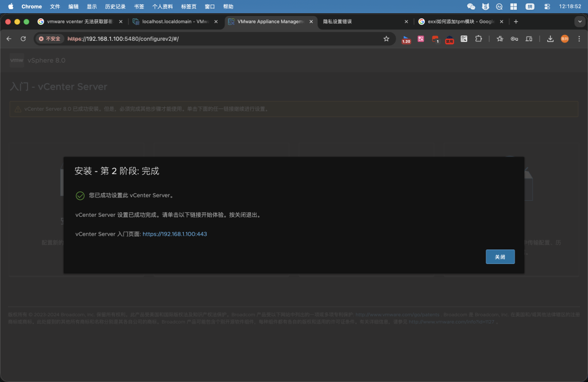Open the tab search chevron dropdown
This screenshot has width=588, height=382.
(579, 21)
